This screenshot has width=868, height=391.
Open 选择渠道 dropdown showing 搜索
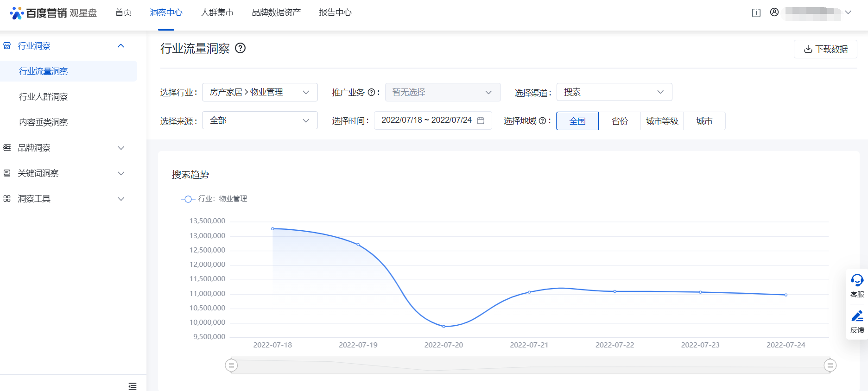tap(614, 92)
